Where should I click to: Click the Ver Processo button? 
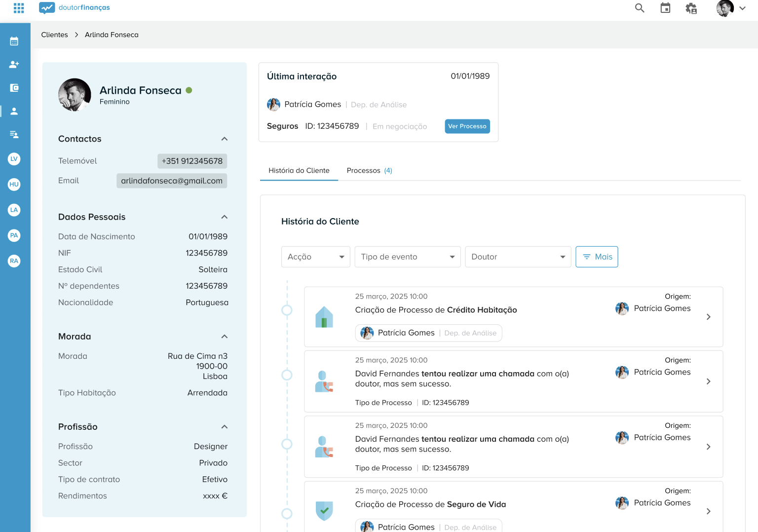(467, 126)
